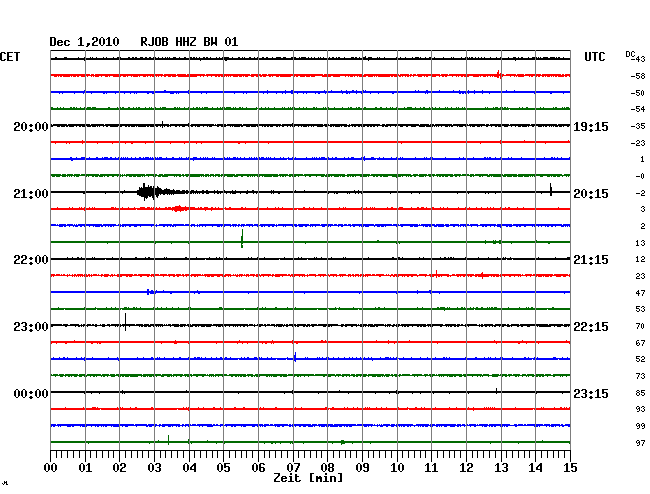Click the CET time label "00:00"
Viewport: 650px width, 494px height.
tap(31, 393)
